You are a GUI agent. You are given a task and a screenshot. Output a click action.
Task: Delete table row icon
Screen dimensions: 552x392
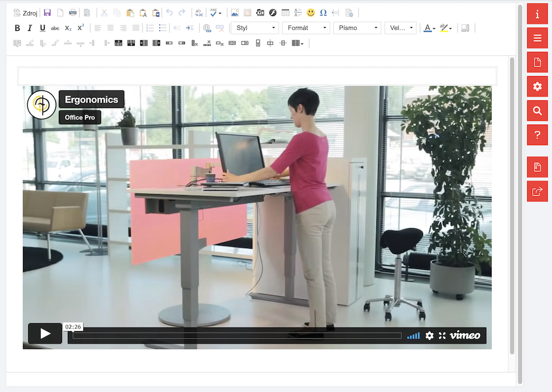207,43
